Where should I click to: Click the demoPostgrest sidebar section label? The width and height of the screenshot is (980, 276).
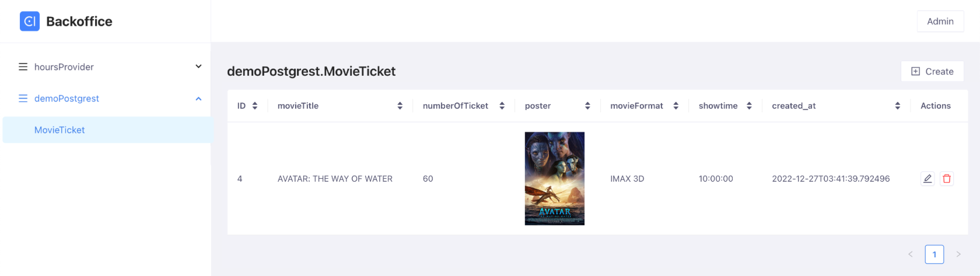(x=66, y=98)
